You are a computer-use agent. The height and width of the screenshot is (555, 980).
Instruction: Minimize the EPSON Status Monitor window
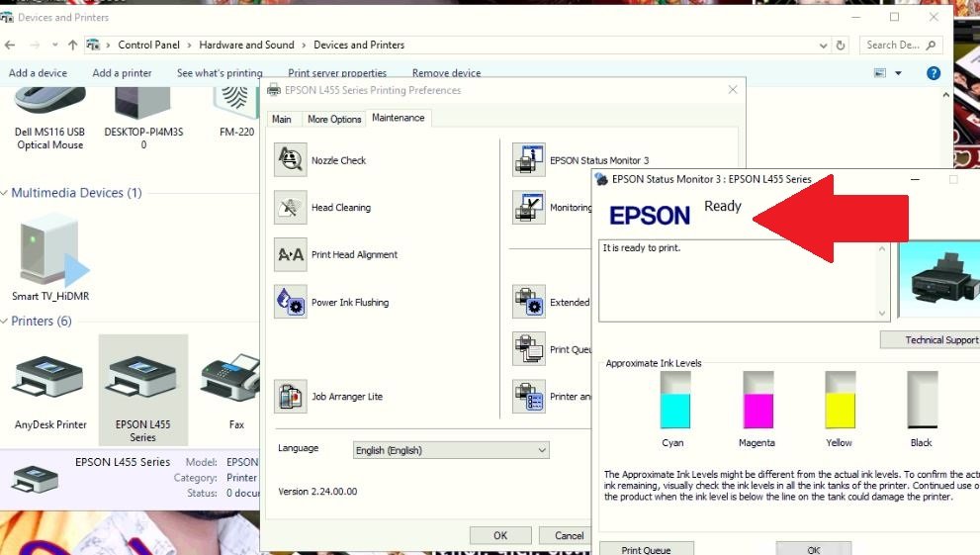click(915, 179)
